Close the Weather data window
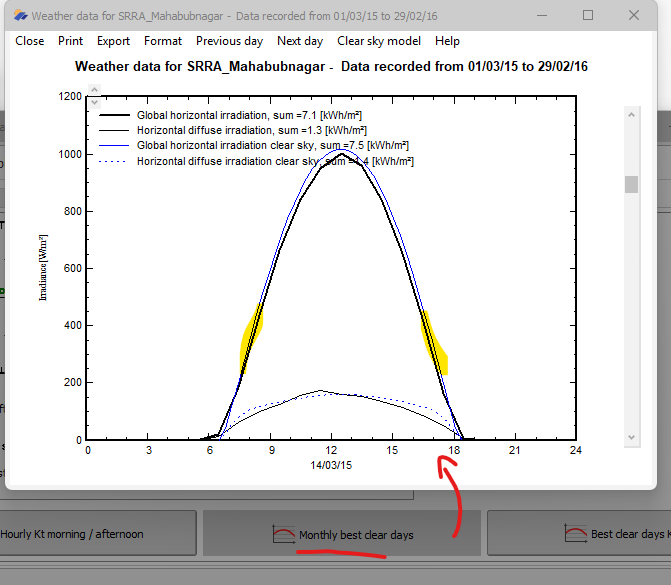671x585 pixels. pyautogui.click(x=634, y=15)
